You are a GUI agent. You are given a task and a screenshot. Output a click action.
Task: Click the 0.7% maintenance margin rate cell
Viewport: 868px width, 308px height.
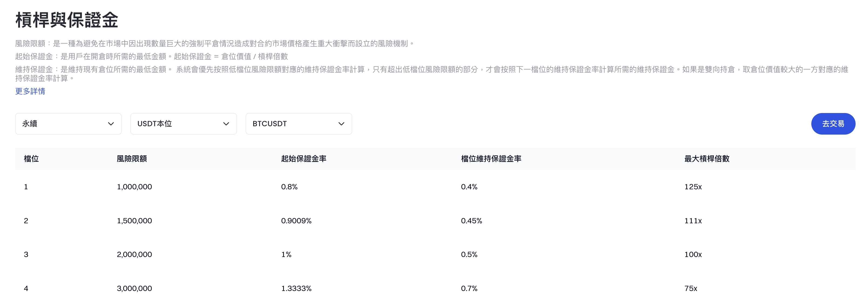tap(469, 289)
